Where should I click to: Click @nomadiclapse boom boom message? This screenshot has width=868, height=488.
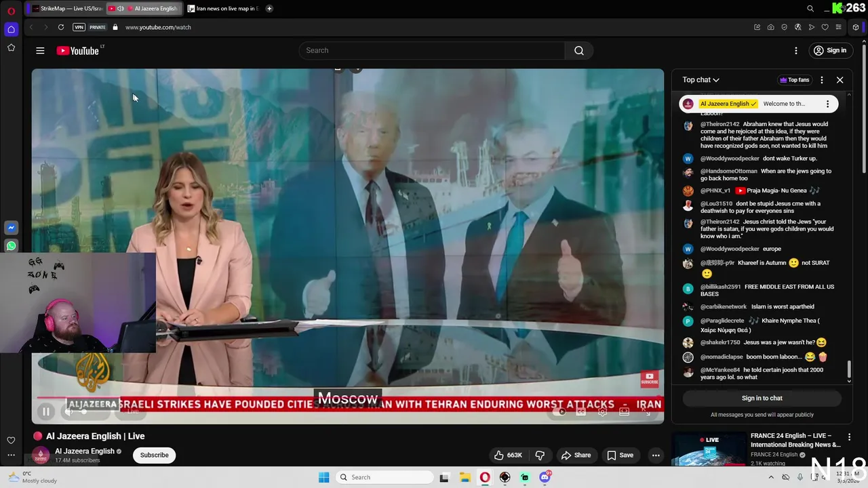point(764,357)
